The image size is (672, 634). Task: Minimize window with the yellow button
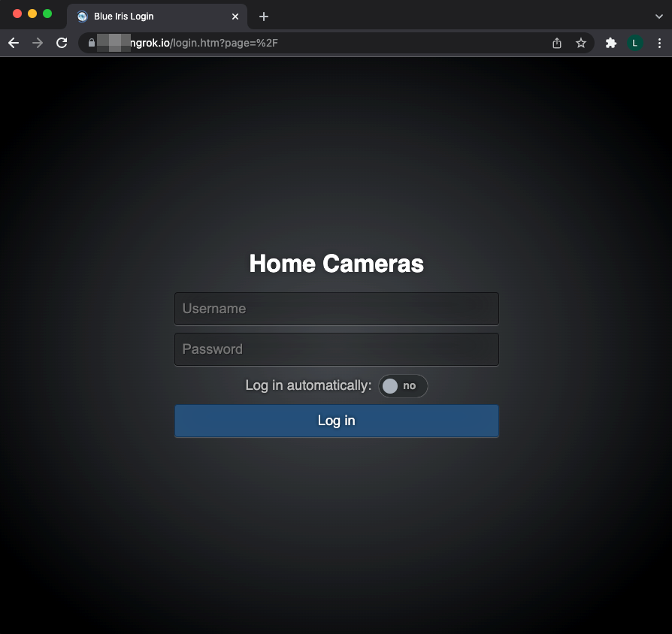point(32,14)
